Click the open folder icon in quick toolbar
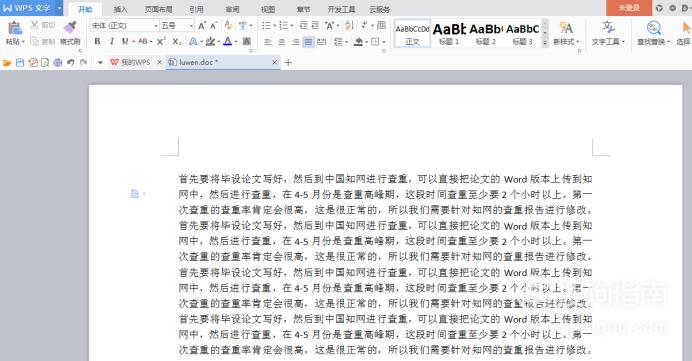This screenshot has height=361, width=692. pos(7,63)
